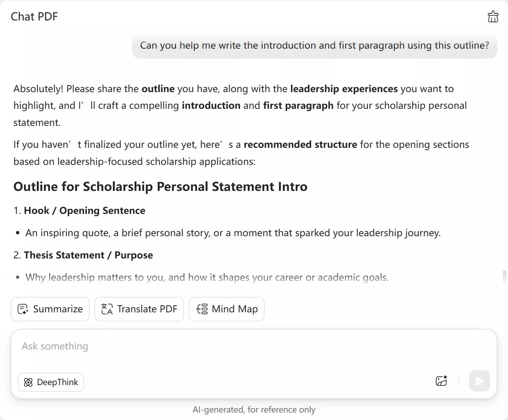Click the Summarize sparkle document icon
The width and height of the screenshot is (508, 420).
(23, 309)
